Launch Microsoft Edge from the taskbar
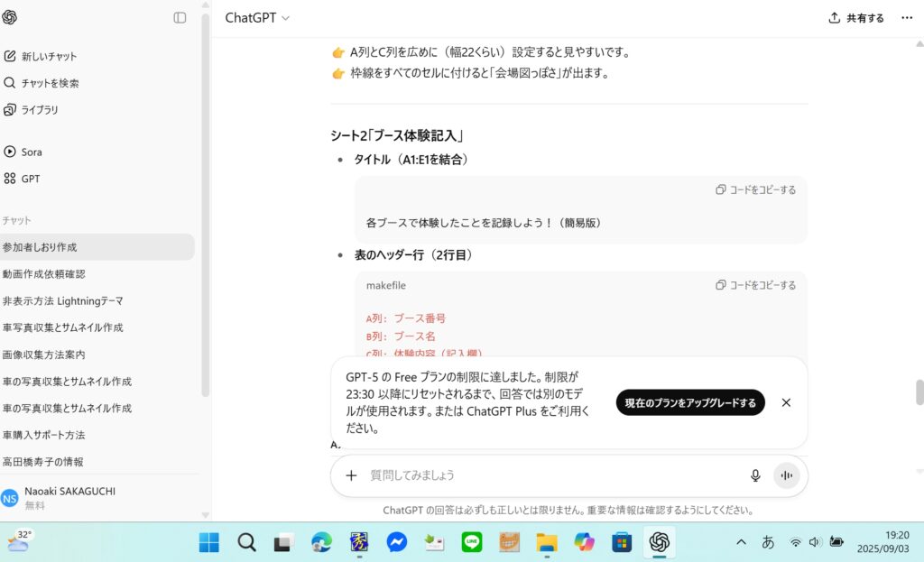 pos(321,542)
